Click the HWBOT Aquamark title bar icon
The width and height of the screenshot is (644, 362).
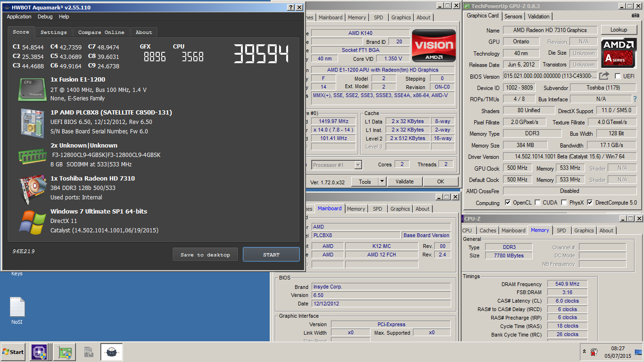tap(7, 7)
